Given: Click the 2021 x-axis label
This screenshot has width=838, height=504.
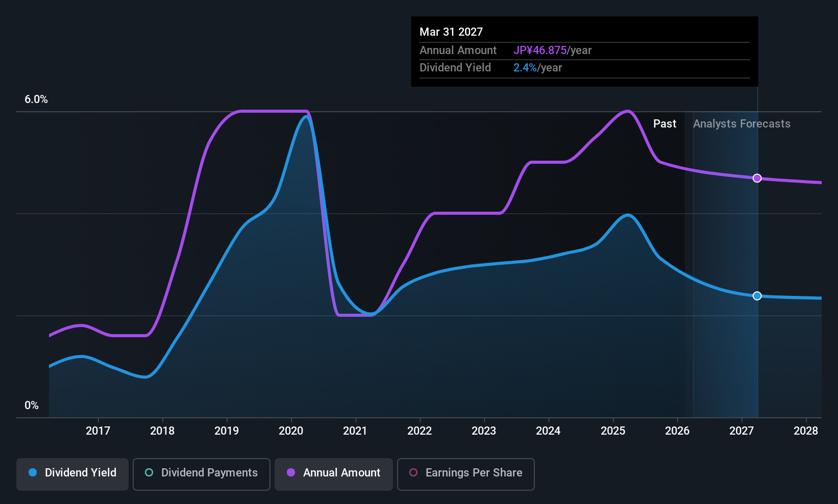Looking at the screenshot, I should [x=355, y=431].
